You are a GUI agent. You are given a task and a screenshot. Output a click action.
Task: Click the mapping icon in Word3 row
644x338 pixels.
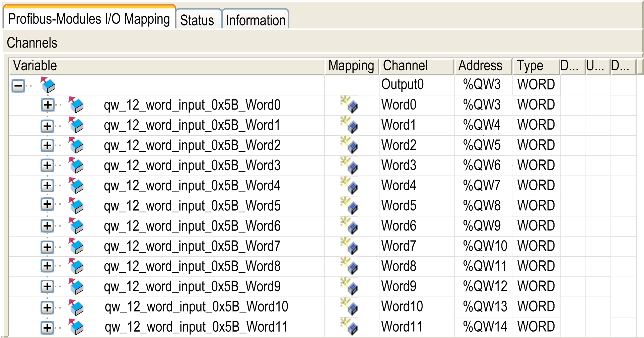pyautogui.click(x=349, y=165)
